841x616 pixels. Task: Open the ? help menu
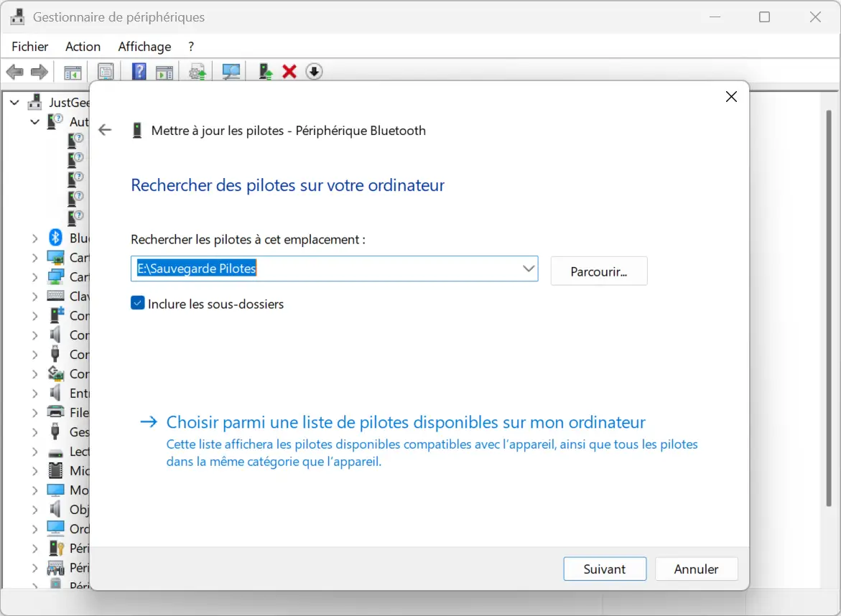coord(191,47)
